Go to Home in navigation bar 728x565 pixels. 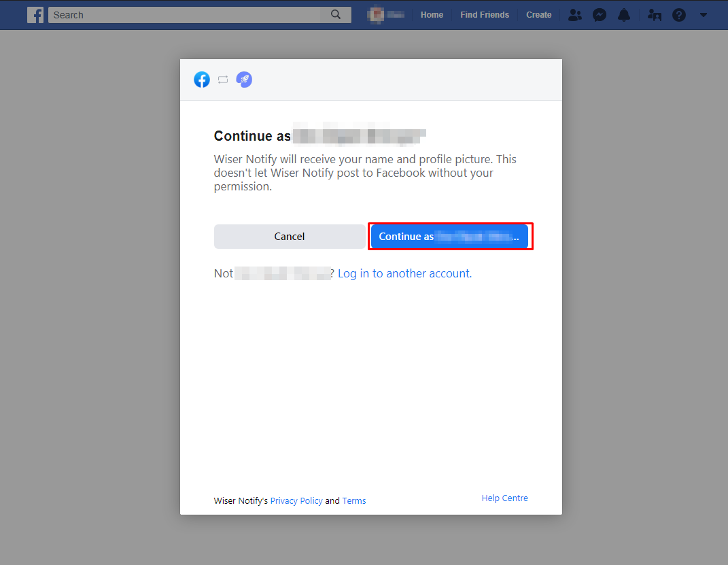click(432, 15)
